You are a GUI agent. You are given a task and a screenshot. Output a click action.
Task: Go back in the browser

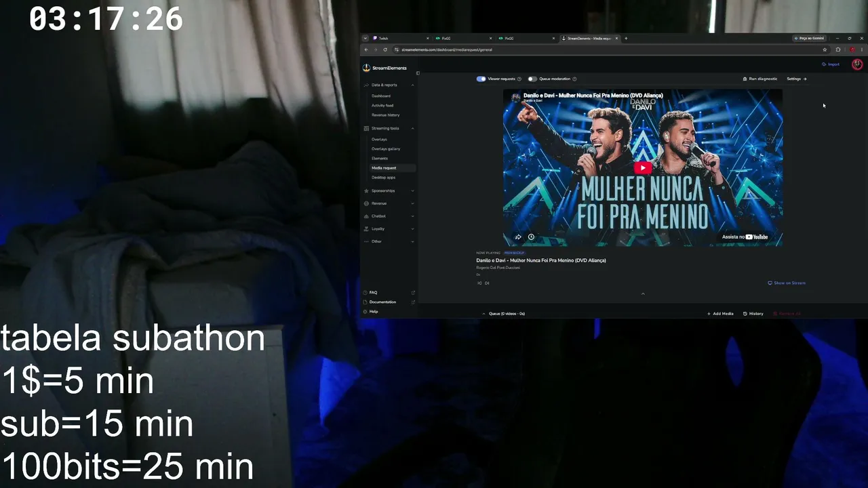(x=366, y=49)
